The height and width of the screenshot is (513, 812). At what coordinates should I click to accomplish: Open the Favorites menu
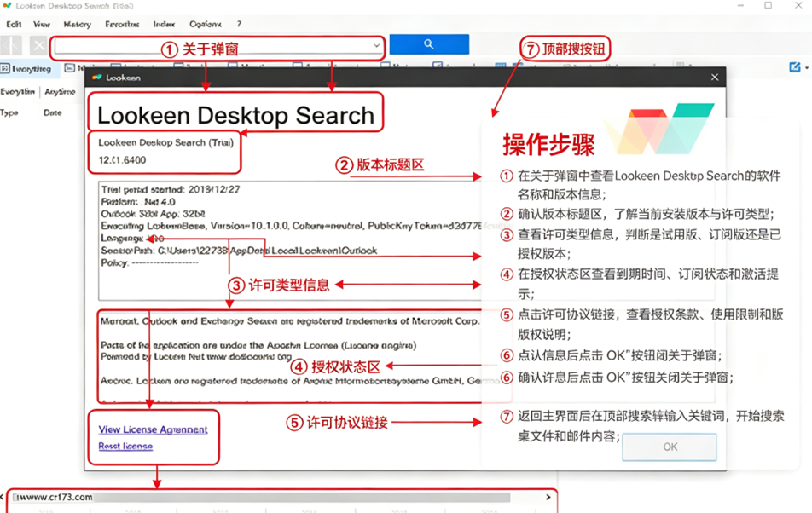pyautogui.click(x=122, y=25)
